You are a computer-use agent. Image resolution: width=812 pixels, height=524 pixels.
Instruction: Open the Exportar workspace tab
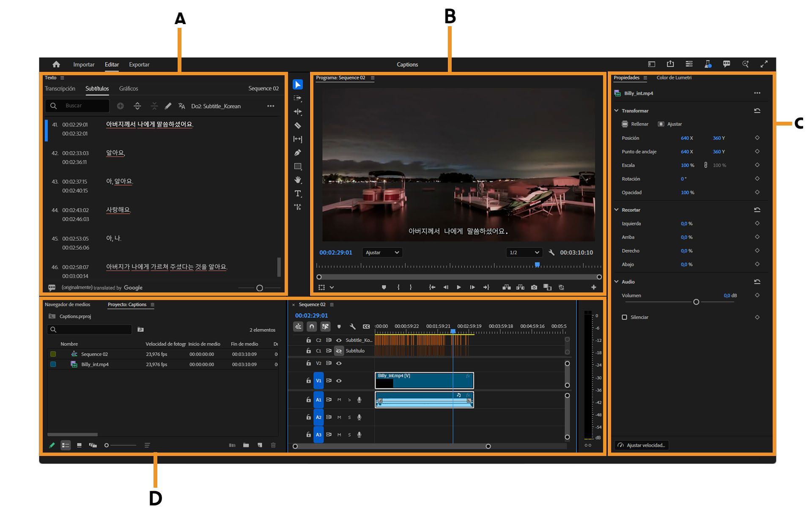click(139, 65)
